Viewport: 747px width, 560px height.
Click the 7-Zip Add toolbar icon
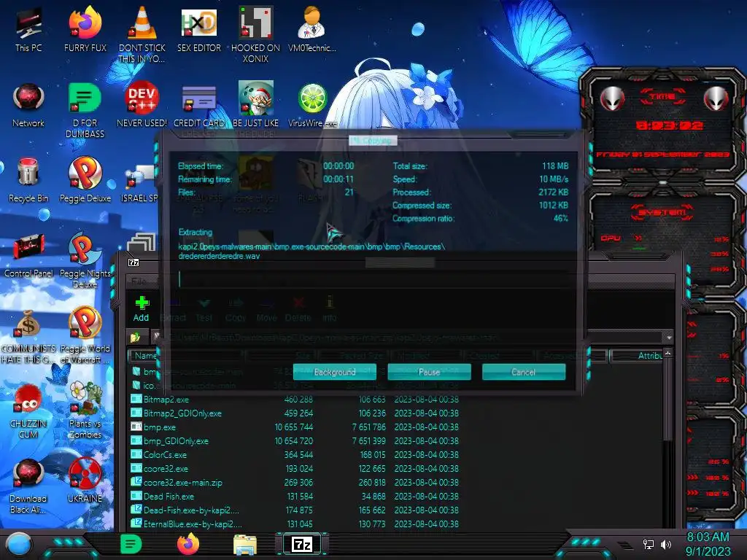[x=141, y=308]
